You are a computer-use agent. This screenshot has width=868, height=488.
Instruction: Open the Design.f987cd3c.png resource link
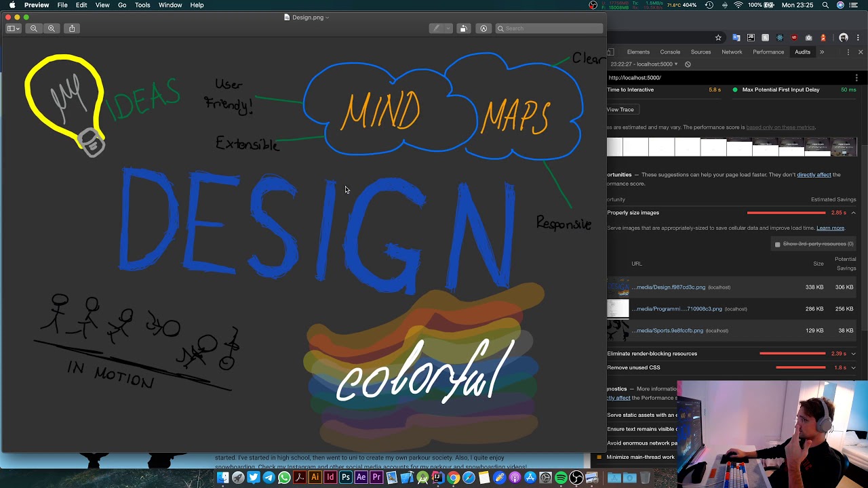pyautogui.click(x=669, y=287)
